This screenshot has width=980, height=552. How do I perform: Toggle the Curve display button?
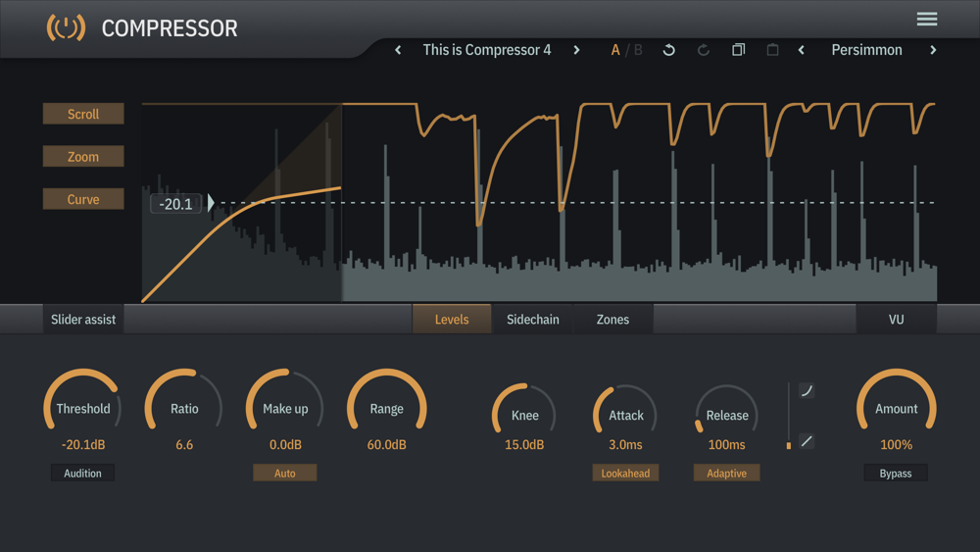click(x=83, y=199)
